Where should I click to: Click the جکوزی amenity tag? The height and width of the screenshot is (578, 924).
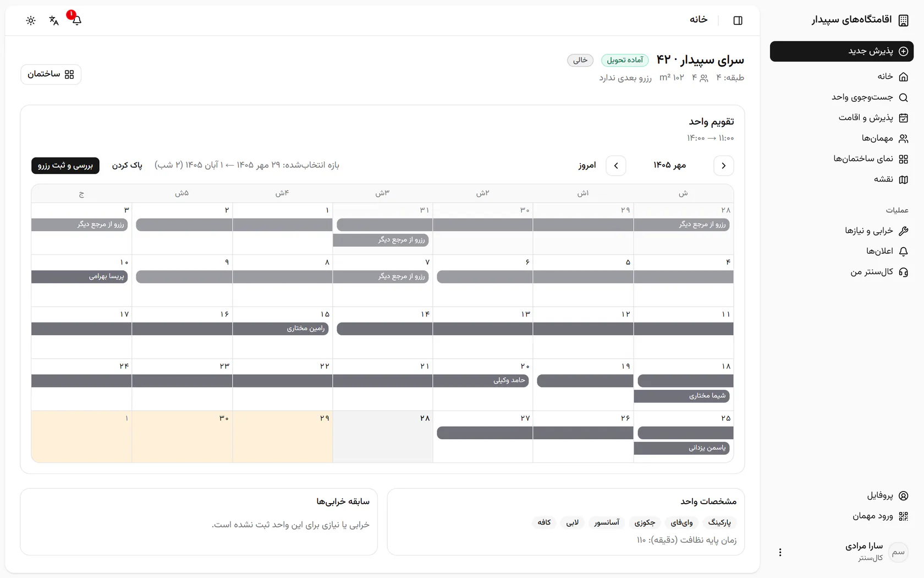(645, 522)
